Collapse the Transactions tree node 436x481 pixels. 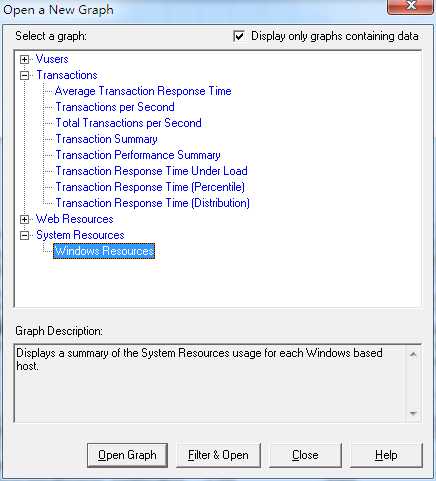[24, 75]
